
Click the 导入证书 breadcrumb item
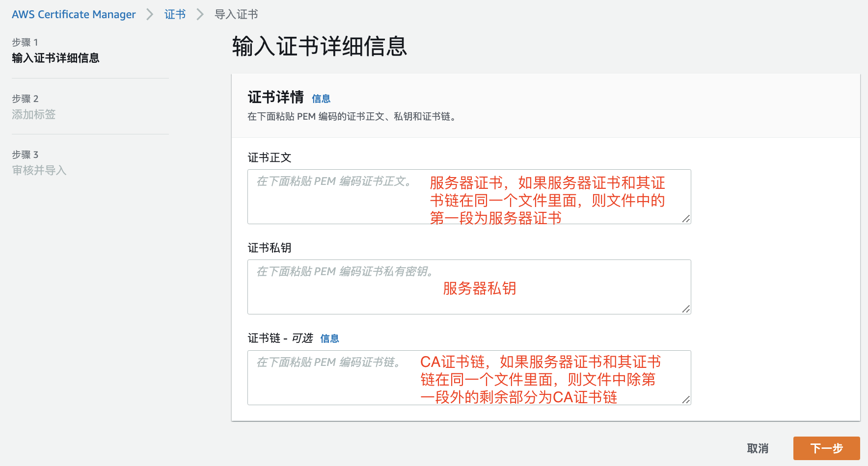[x=236, y=14]
